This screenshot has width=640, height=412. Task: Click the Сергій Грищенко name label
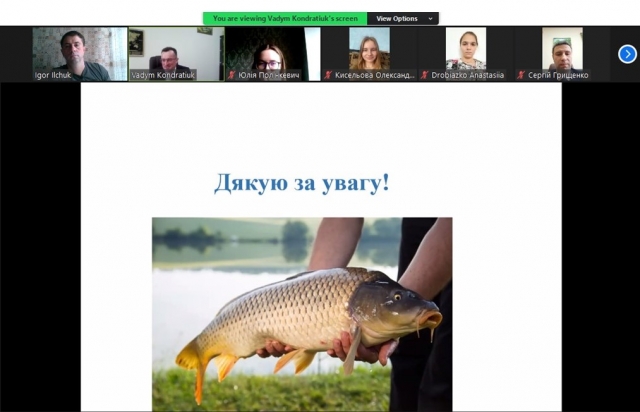[x=558, y=75]
